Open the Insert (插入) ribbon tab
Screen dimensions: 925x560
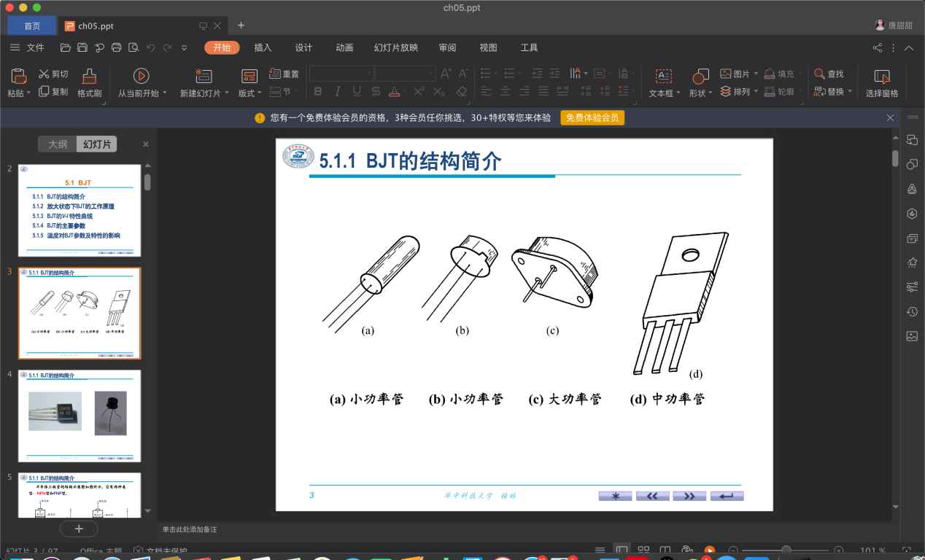tap(263, 47)
